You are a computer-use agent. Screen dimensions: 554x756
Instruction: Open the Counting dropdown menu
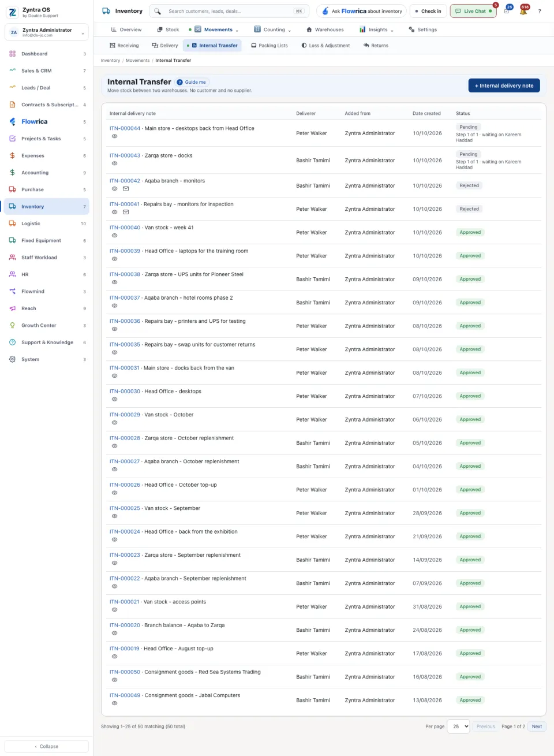272,29
